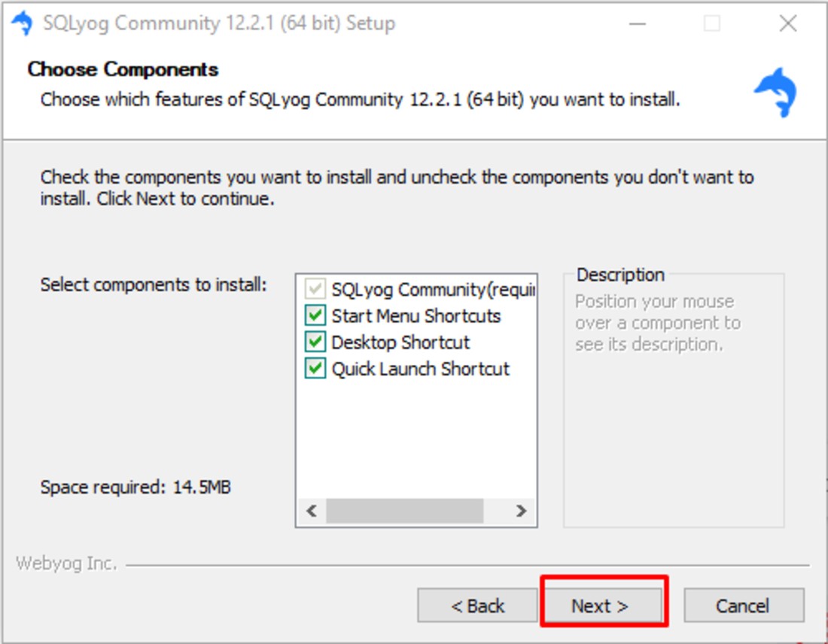Minimize the setup window
The image size is (828, 644).
coord(638,24)
